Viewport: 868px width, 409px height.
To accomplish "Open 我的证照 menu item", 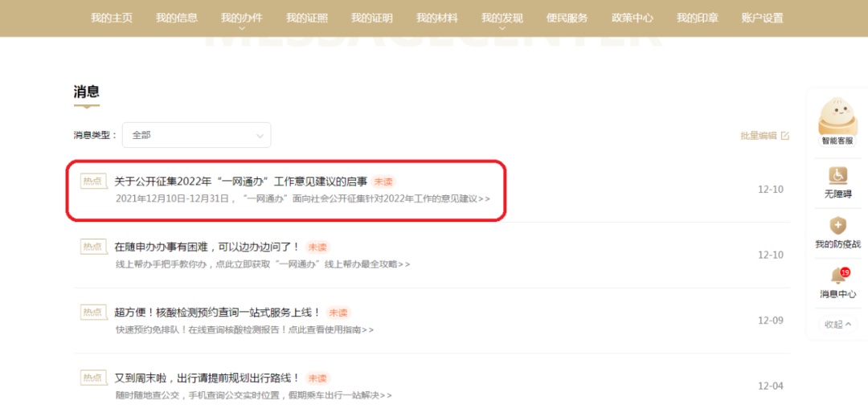I will (307, 18).
